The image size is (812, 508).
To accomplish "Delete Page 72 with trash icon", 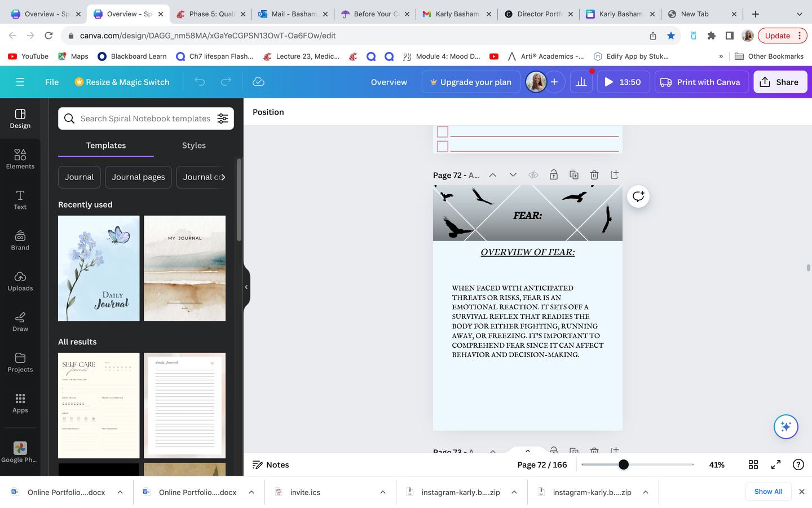I will tap(594, 175).
